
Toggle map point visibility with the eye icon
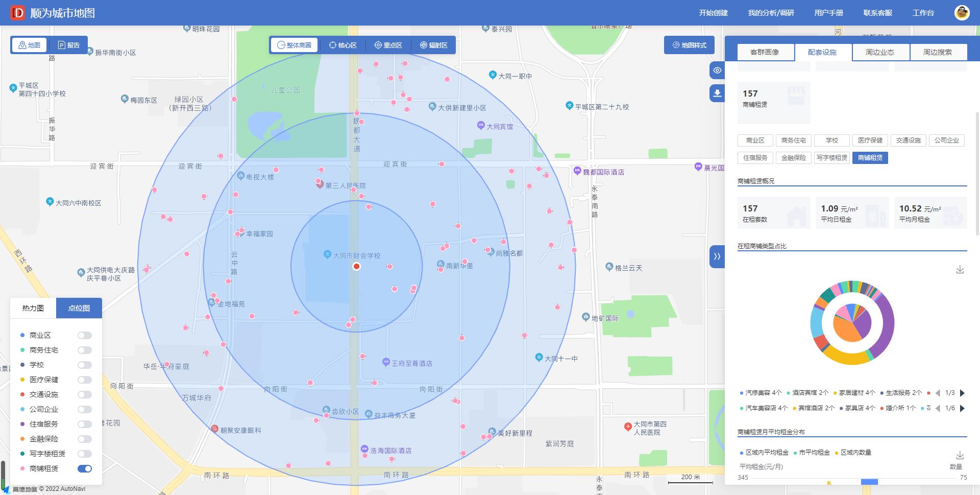717,70
